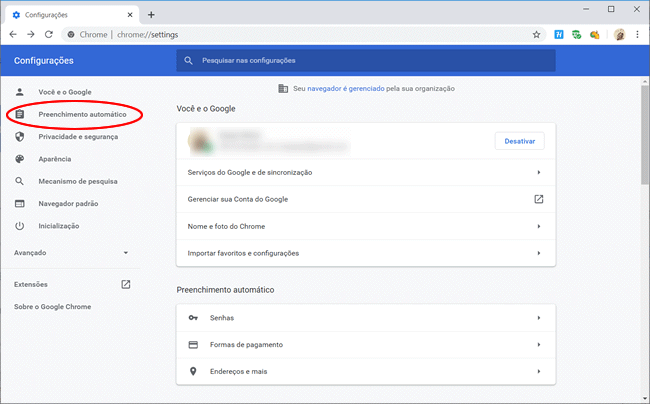Click the Privacidade e segurança shield icon
The image size is (650, 404).
(x=19, y=137)
